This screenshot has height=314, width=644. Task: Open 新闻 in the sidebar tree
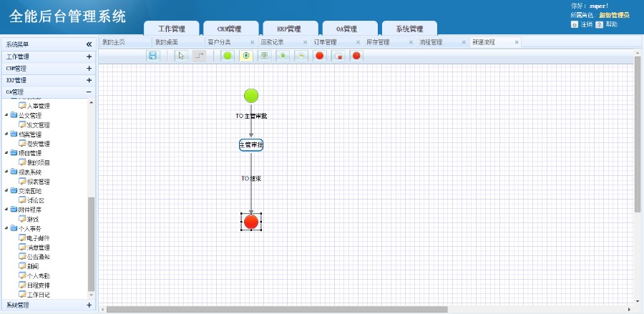tap(33, 266)
